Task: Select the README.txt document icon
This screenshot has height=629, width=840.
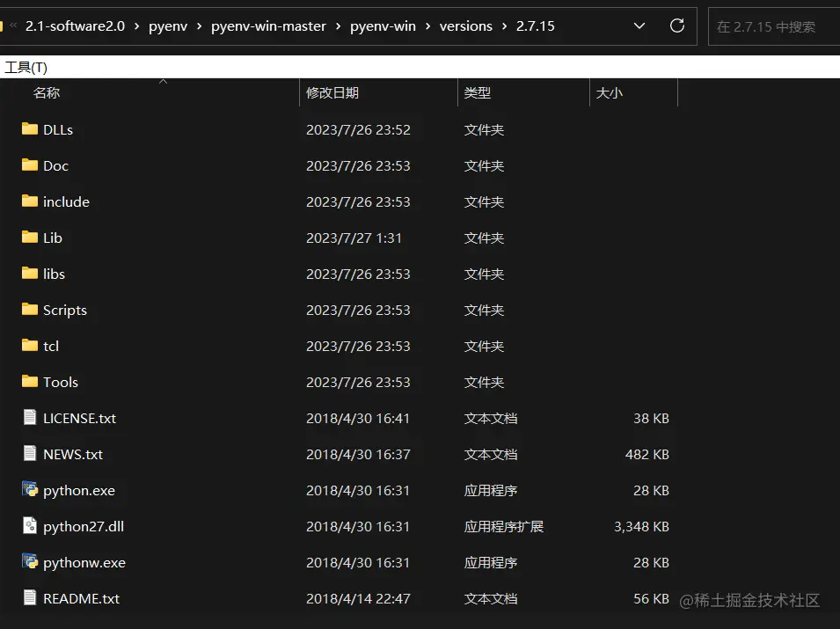Action: click(30, 597)
